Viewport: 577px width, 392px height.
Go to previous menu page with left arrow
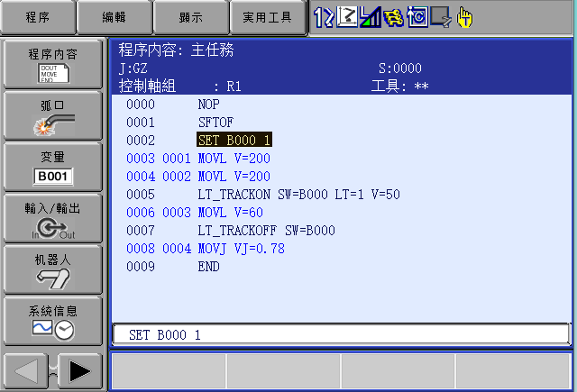click(x=28, y=370)
